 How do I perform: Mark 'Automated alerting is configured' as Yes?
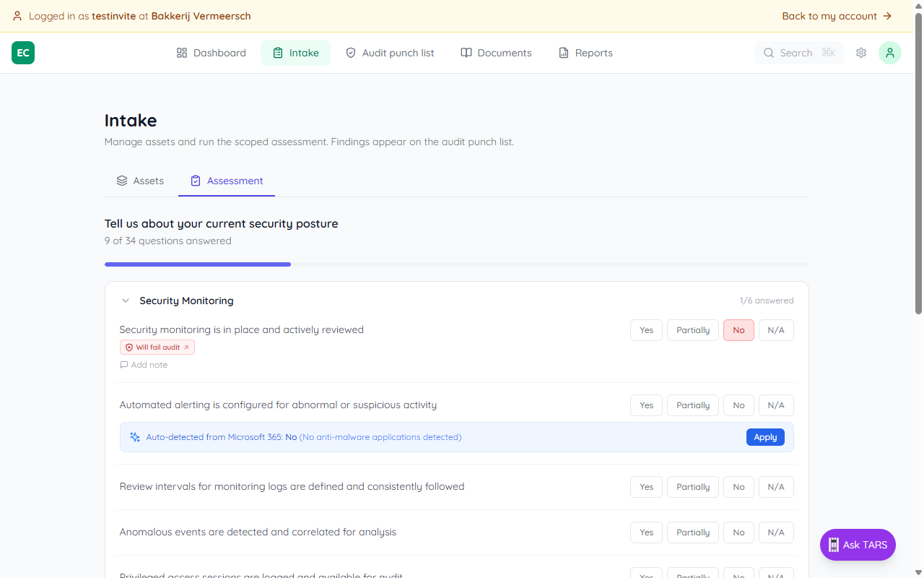(646, 405)
